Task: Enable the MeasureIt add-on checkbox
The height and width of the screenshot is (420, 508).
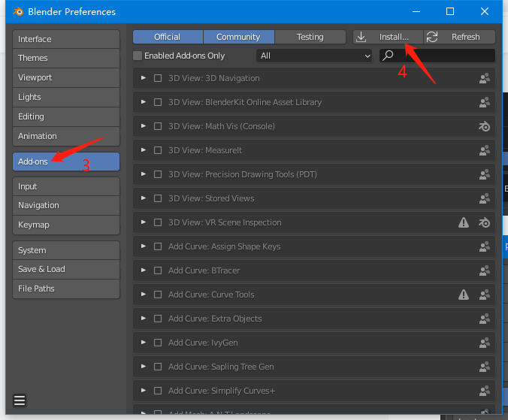Action: tap(158, 150)
